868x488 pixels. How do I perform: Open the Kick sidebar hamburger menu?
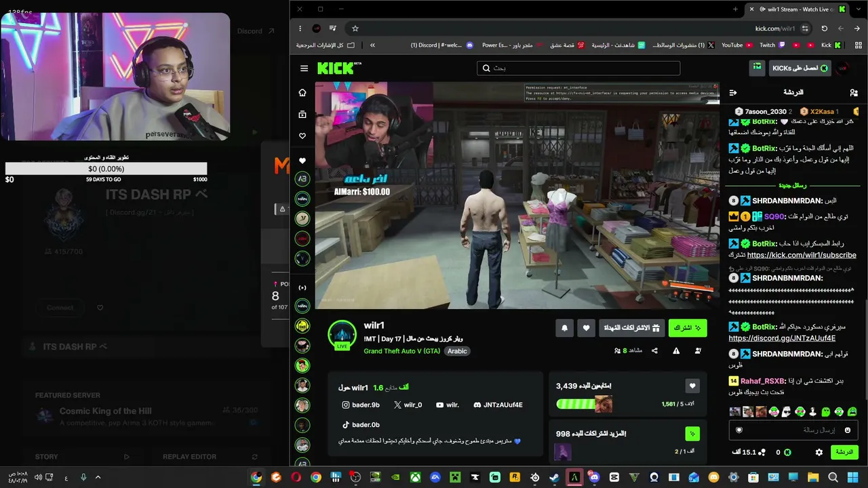(304, 68)
